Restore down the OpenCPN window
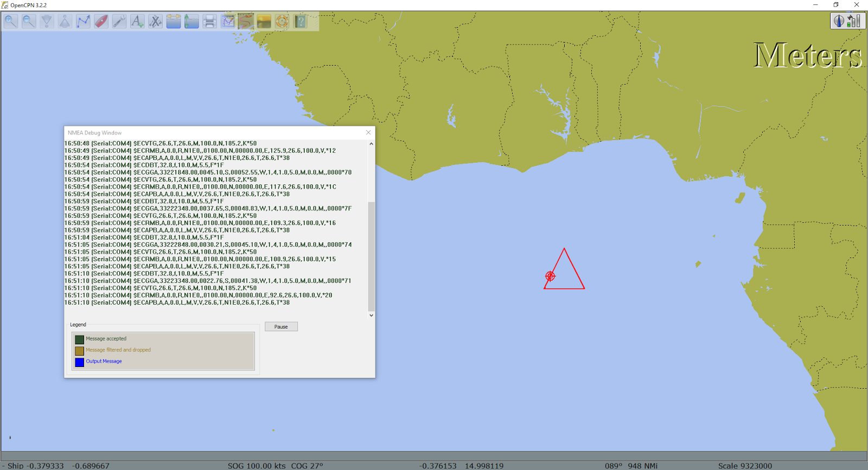Screen dimensions: 868x470 tap(836, 5)
